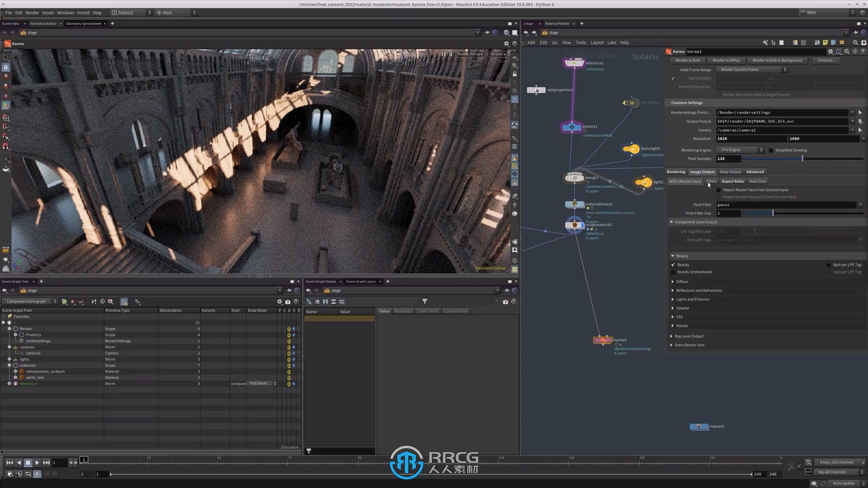Expand the Extra Render Vars section
Viewport: 868px width, 488px height.
(x=672, y=345)
